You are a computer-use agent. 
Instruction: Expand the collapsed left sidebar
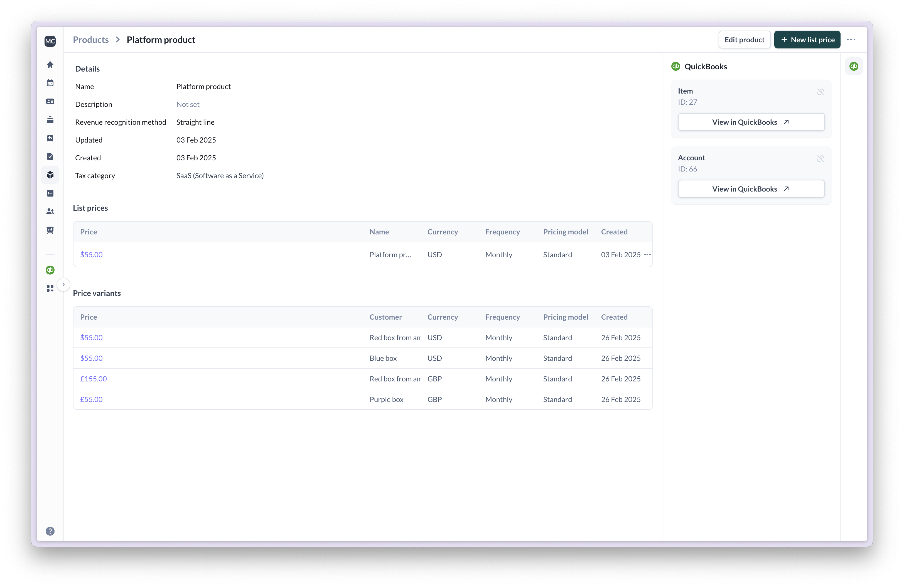click(63, 285)
